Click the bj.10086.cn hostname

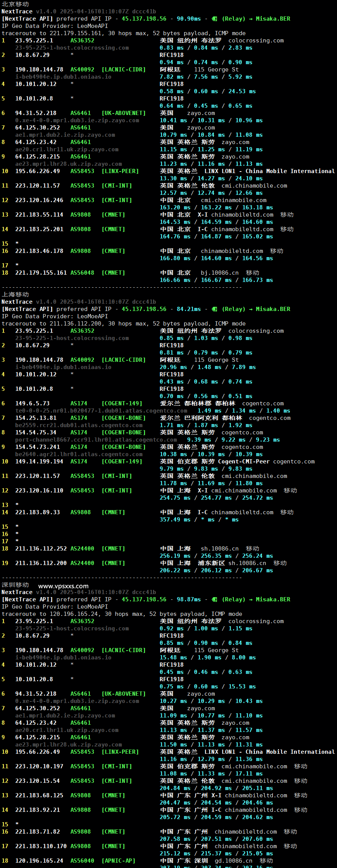[220, 273]
